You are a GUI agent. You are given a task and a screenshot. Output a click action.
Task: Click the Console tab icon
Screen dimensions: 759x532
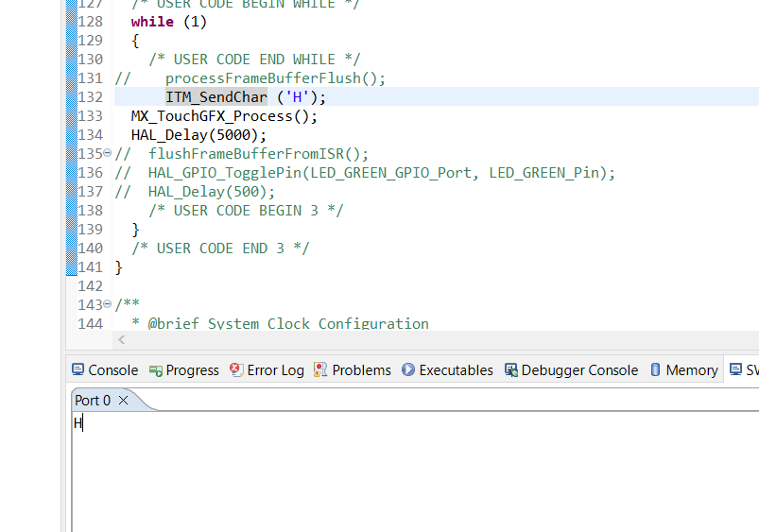point(78,369)
